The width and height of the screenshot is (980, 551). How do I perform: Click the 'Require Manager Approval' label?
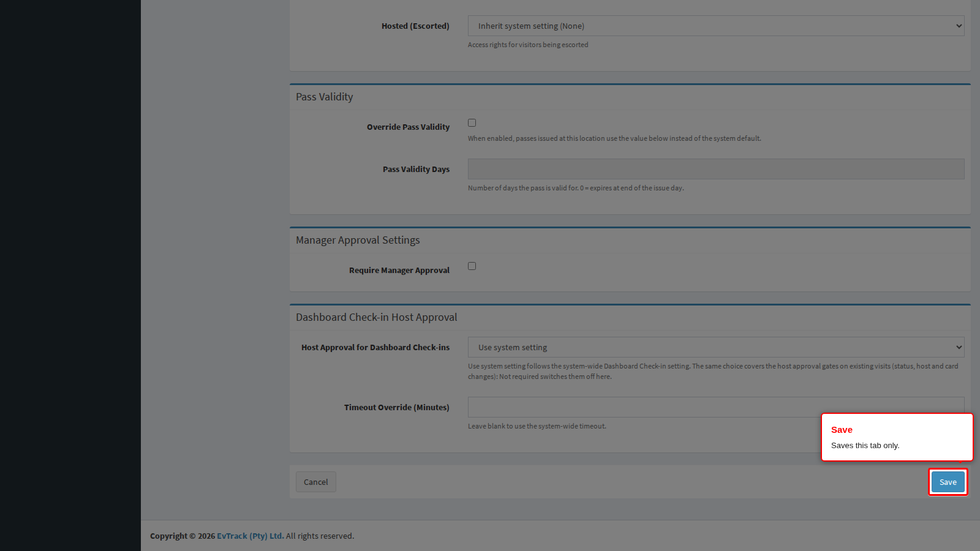(x=399, y=270)
